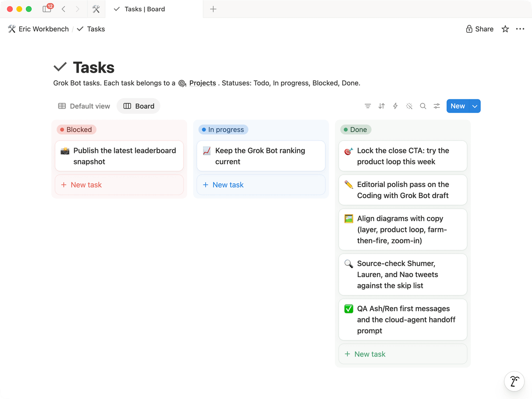Click the Tasks page checkmark icon
Image resolution: width=532 pixels, height=399 pixels.
click(60, 67)
